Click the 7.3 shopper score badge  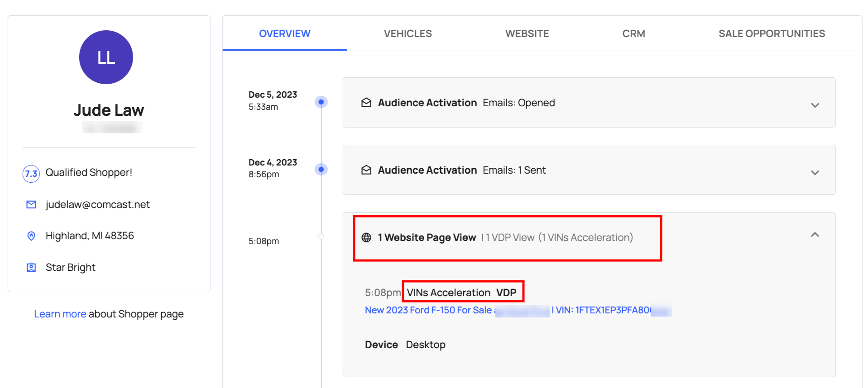pyautogui.click(x=31, y=173)
